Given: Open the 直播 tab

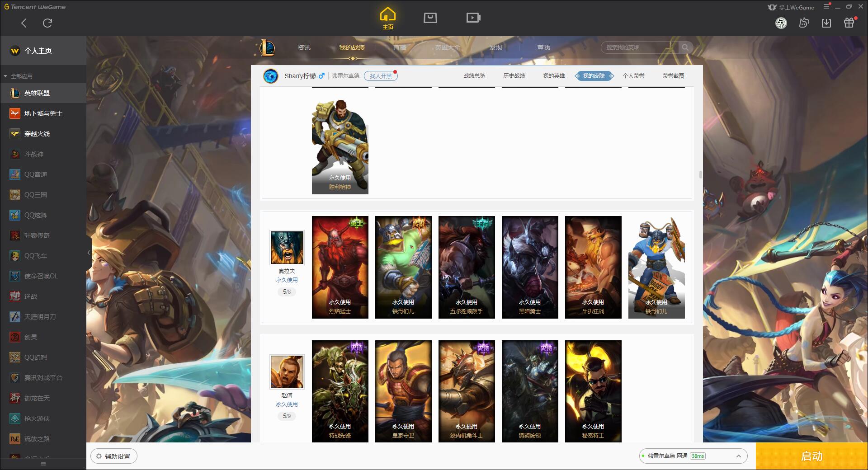Looking at the screenshot, I should click(x=400, y=47).
